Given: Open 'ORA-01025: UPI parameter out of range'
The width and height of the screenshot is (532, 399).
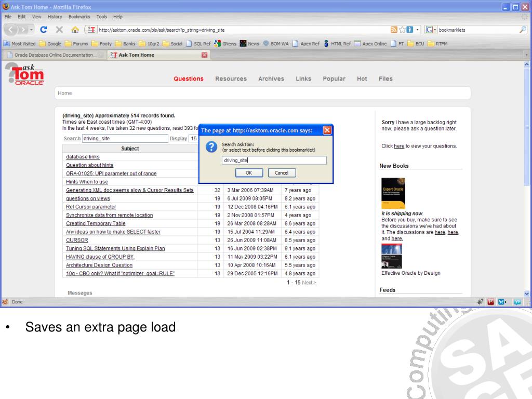Looking at the screenshot, I should 111,174.
